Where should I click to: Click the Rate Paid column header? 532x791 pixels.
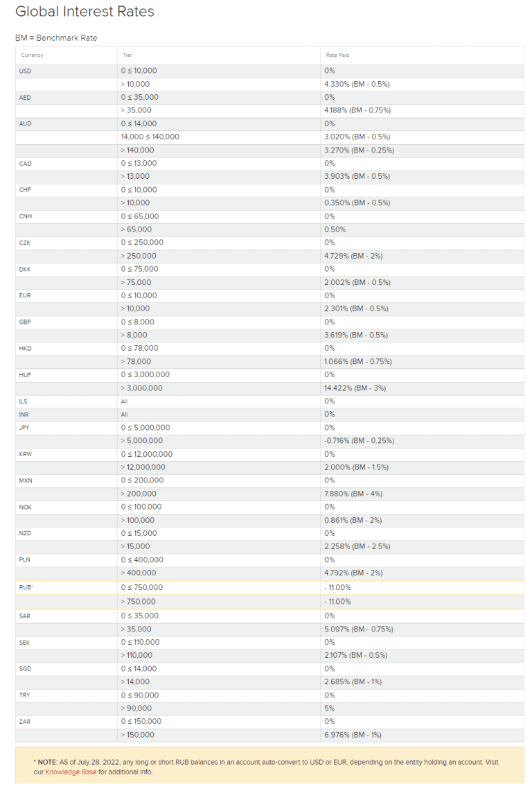[337, 55]
